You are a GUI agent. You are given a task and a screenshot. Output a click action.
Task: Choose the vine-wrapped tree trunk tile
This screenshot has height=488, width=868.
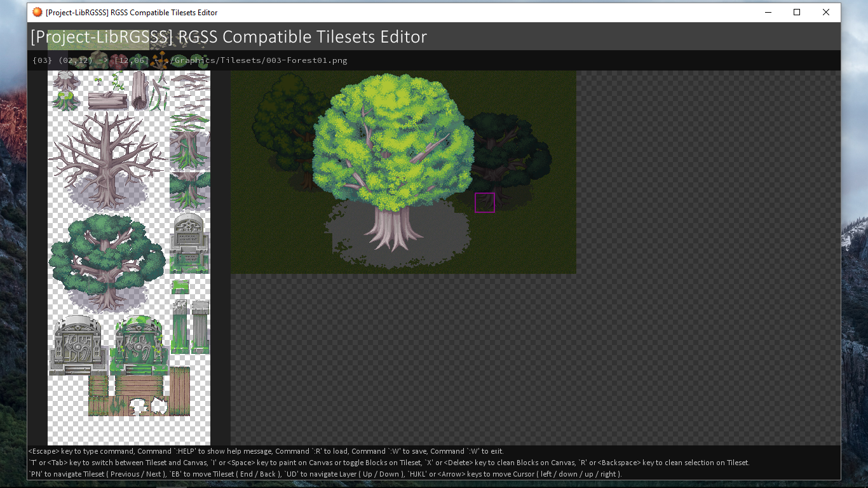(189, 151)
